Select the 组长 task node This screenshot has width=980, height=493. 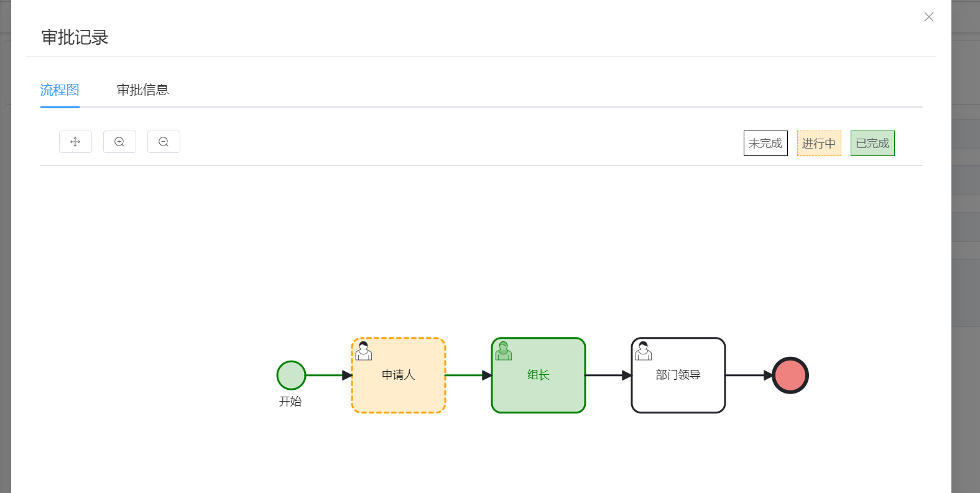539,376
